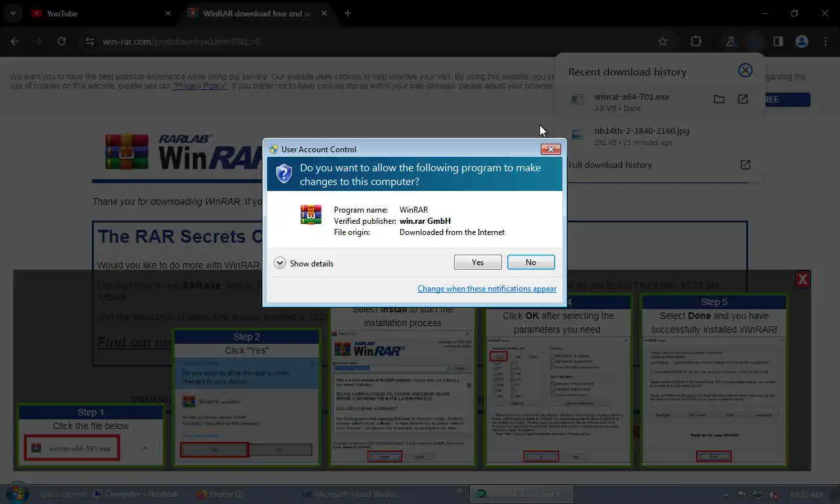Viewport: 840px width, 504px height.
Task: View site information icon in address bar
Action: (90, 41)
